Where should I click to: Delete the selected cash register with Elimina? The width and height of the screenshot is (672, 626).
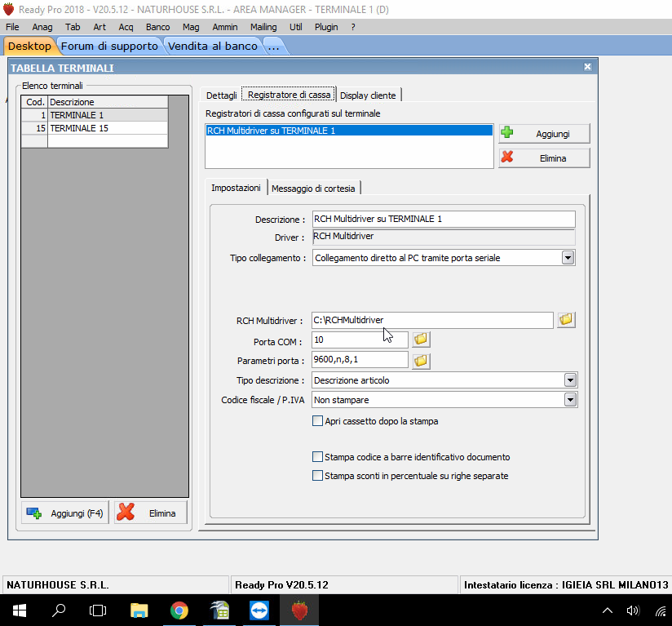(x=544, y=158)
